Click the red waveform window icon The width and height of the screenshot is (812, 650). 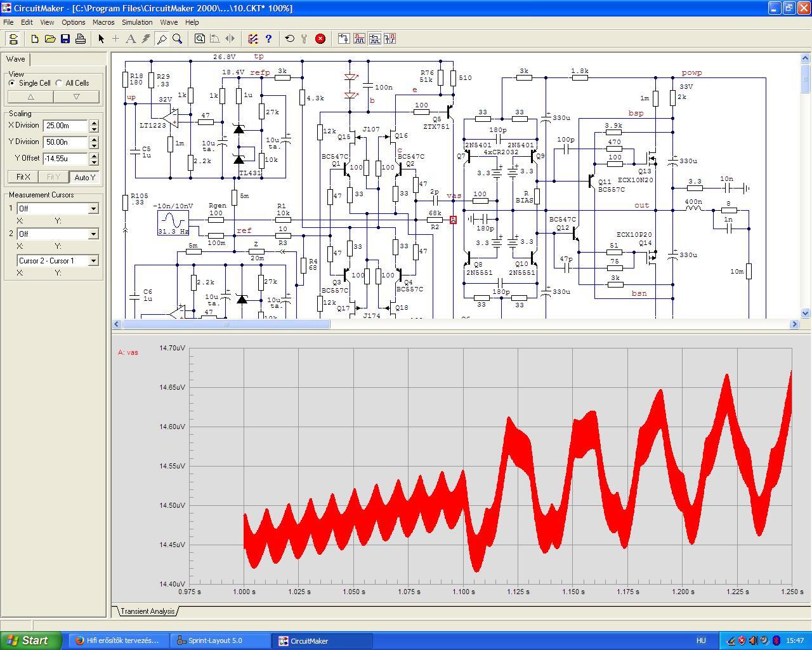359,39
